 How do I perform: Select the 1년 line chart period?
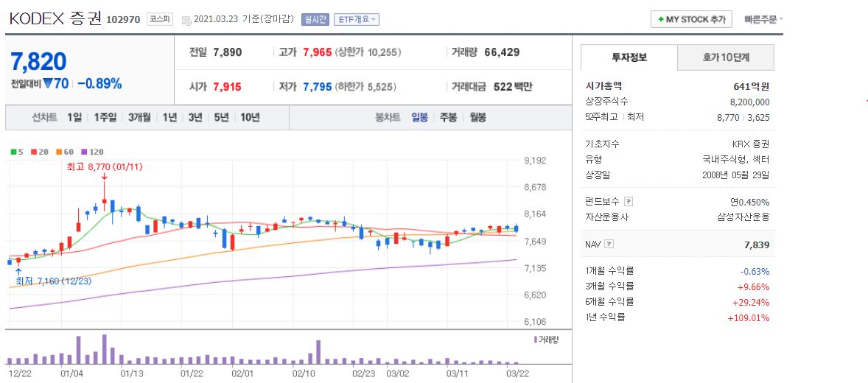click(170, 117)
